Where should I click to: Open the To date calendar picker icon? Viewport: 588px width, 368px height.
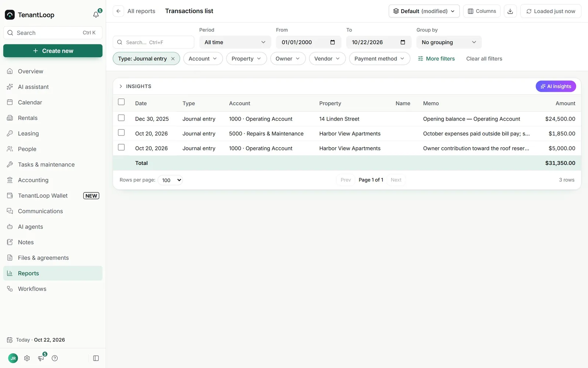pos(403,42)
